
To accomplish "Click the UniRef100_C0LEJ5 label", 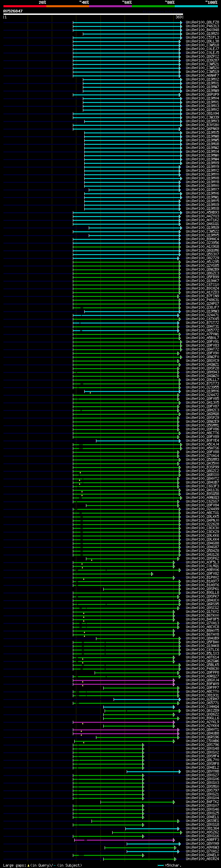I will click(202, 53).
